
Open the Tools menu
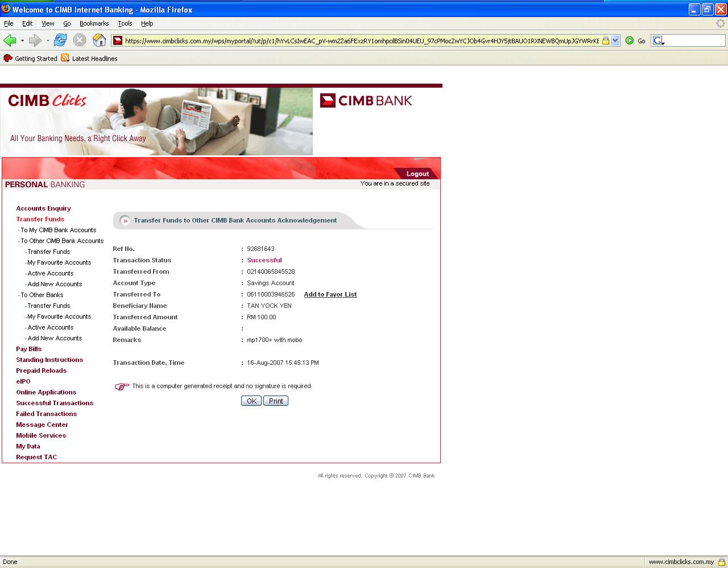pyautogui.click(x=125, y=23)
